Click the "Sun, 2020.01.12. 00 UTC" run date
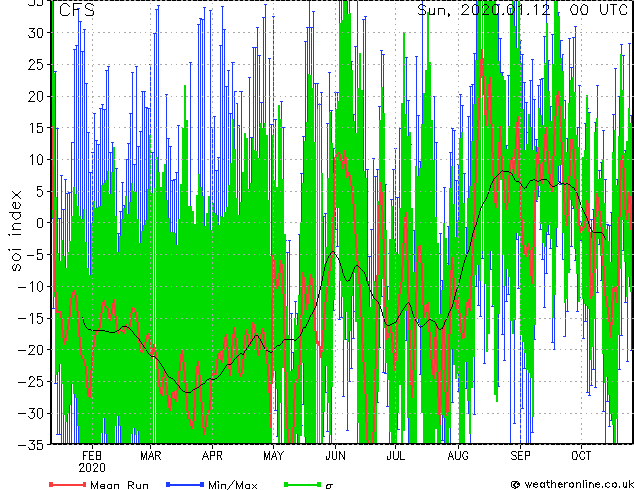The width and height of the screenshot is (634, 490). click(522, 10)
